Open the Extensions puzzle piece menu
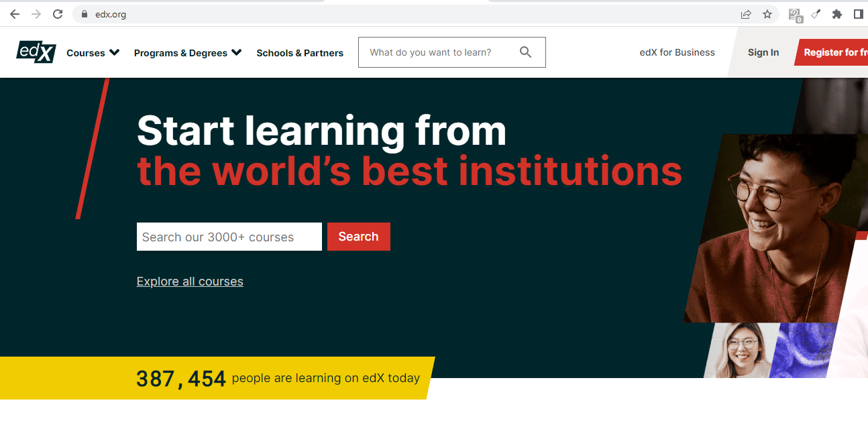 (x=836, y=14)
